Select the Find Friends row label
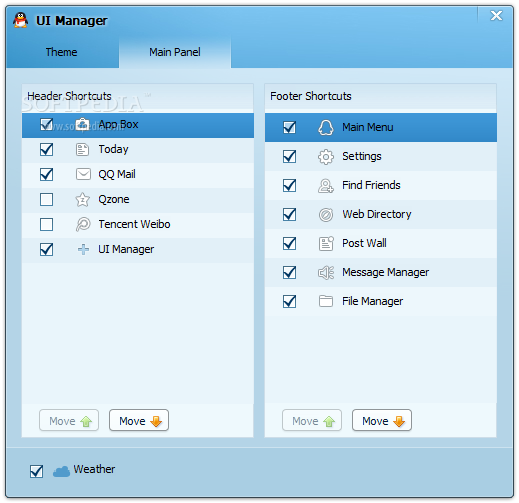This screenshot has height=503, width=519. (x=371, y=185)
